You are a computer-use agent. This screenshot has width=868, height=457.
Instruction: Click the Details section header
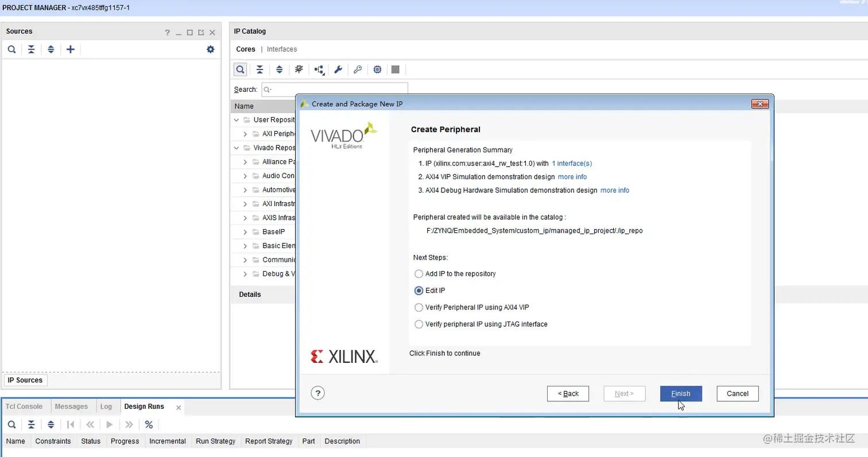pyautogui.click(x=250, y=295)
